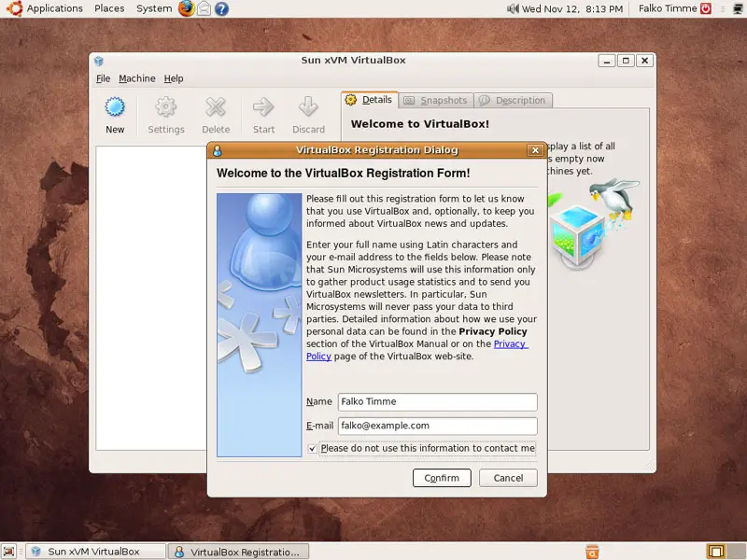
Task: Click the Start arrow toolbar icon
Action: pyautogui.click(x=263, y=107)
